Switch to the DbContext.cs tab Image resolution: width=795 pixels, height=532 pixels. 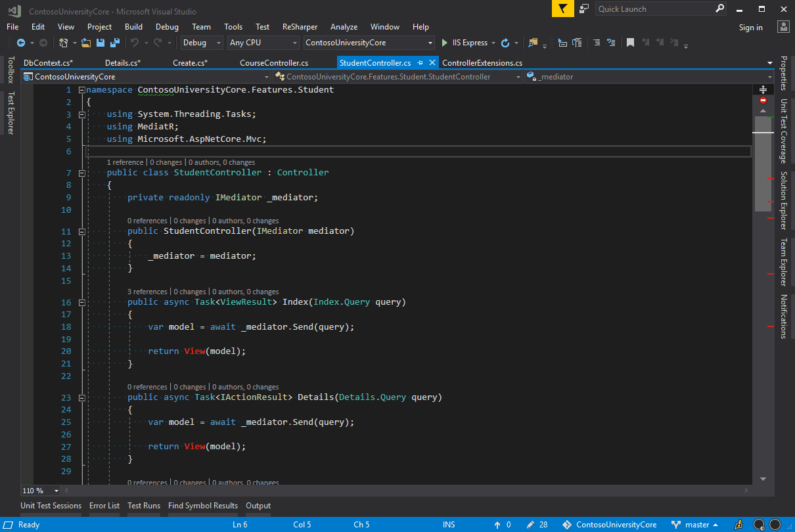click(x=48, y=63)
